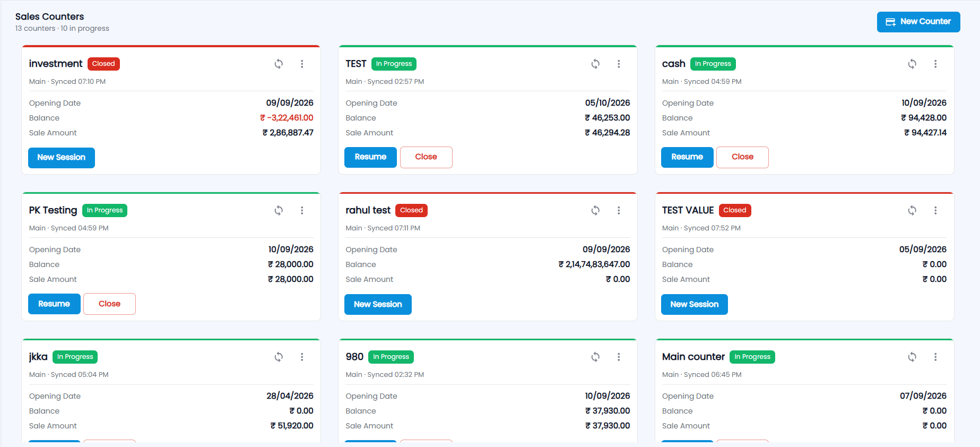Select rahul test balance ₹ 2,14,74,83,647.00
The width and height of the screenshot is (980, 447).
[x=594, y=264]
